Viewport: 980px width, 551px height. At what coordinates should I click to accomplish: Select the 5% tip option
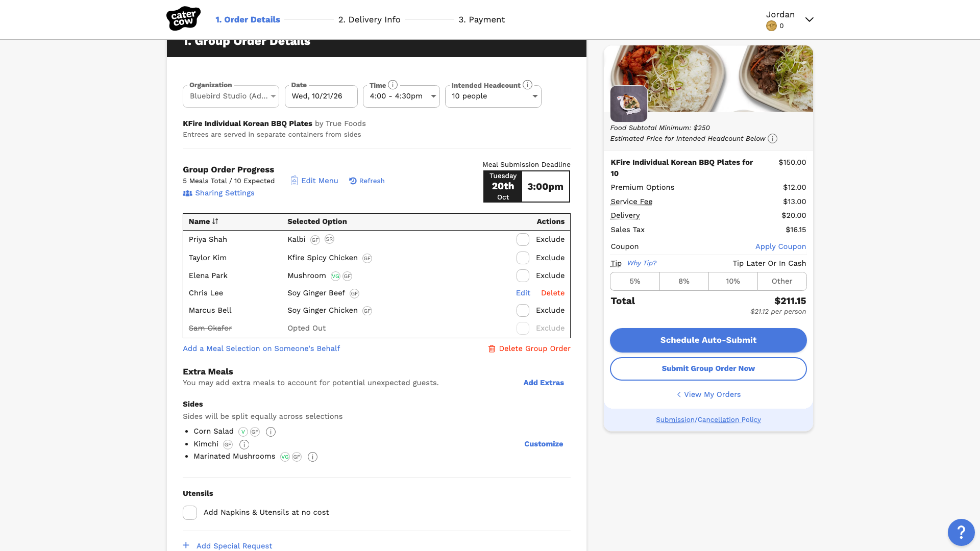tap(635, 282)
